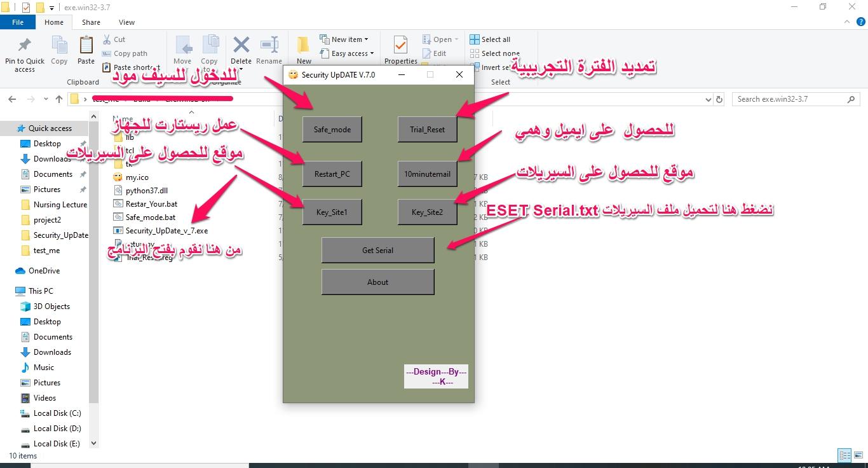This screenshot has height=468, width=868.
Task: Switch to the View ribbon tab
Action: (126, 22)
